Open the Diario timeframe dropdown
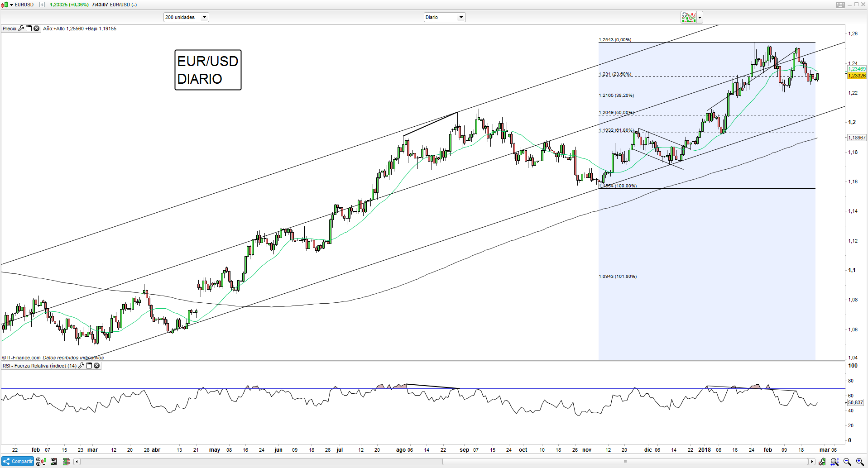 point(445,17)
